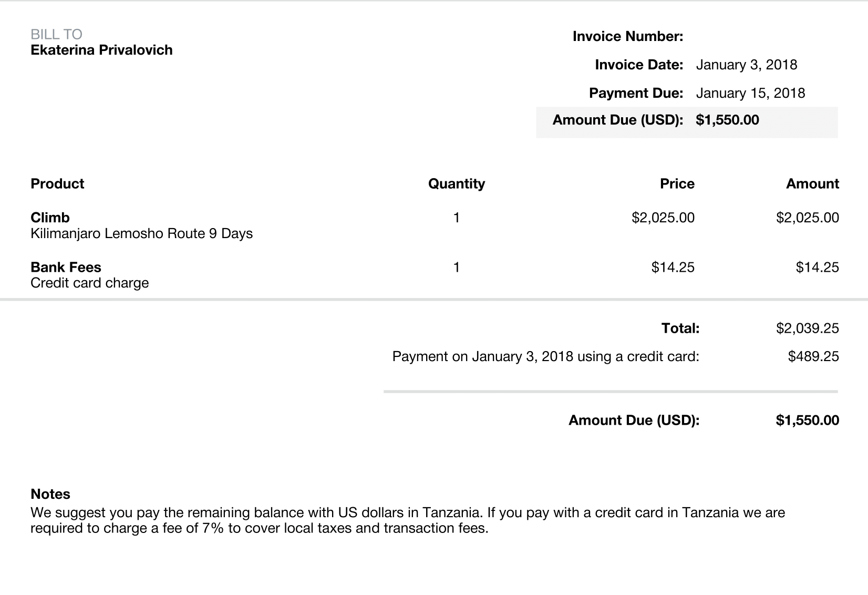Click the bottom Amount Due $1,550.00 value
The height and width of the screenshot is (595, 868).
click(x=807, y=420)
